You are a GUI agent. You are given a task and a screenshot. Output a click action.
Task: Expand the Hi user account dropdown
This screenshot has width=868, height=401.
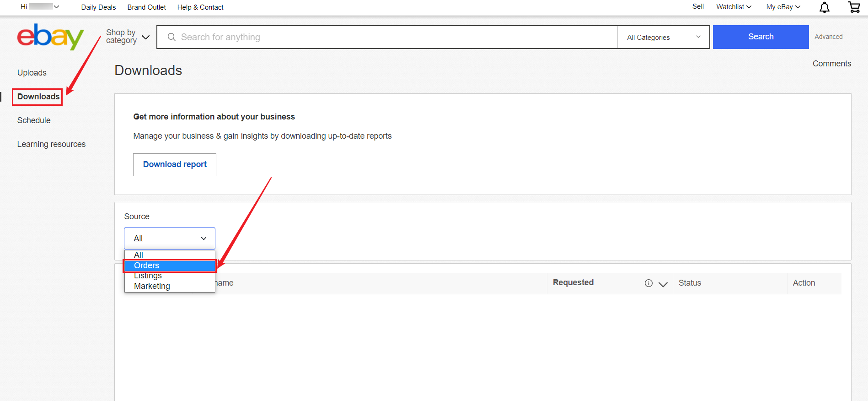[40, 7]
